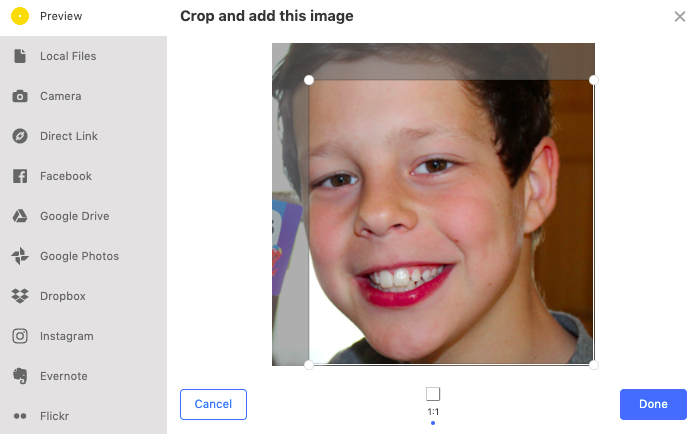Click the Google Photos pinwheel icon

tap(20, 256)
